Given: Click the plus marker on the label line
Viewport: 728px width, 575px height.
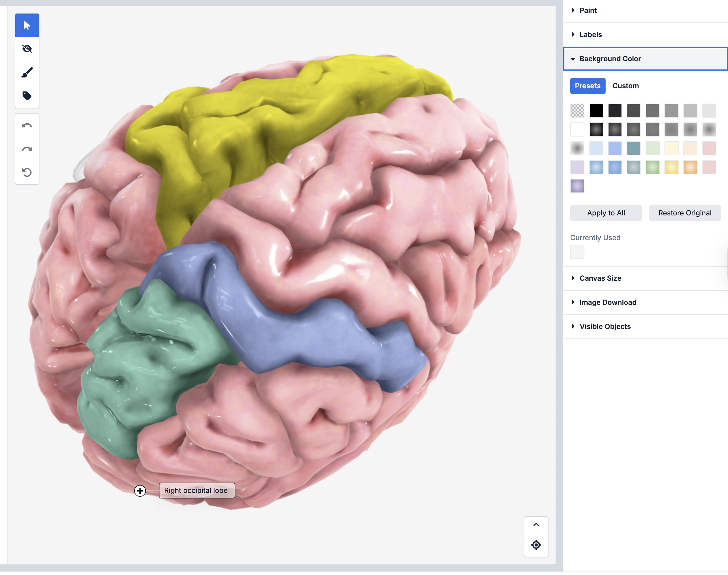Looking at the screenshot, I should 140,491.
